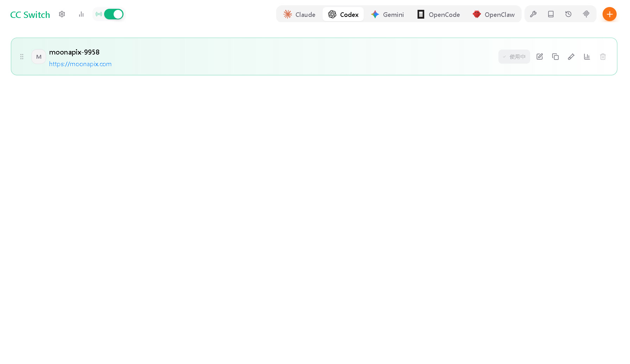The image size is (630, 364).
Task: Add a new provider with orange plus button
Action: tap(610, 14)
